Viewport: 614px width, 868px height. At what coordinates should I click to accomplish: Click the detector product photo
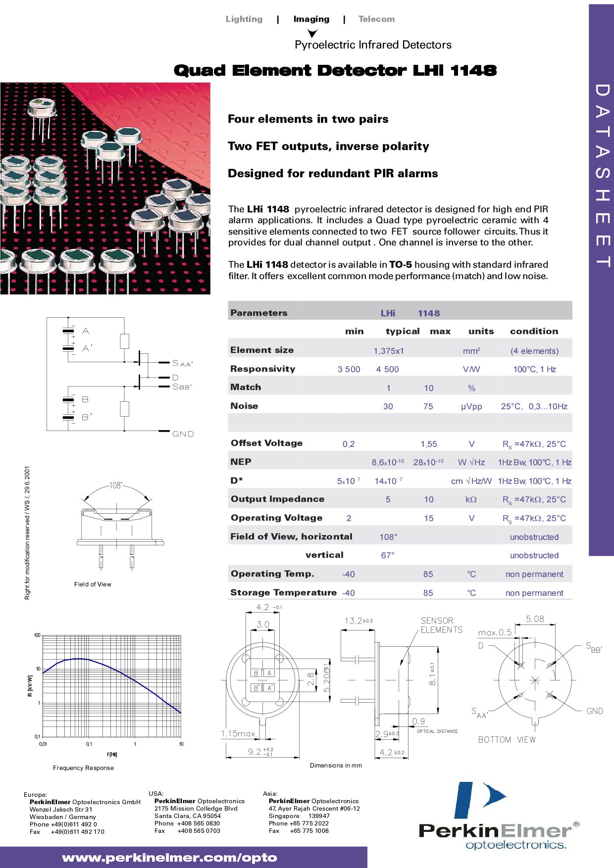pyautogui.click(x=105, y=188)
